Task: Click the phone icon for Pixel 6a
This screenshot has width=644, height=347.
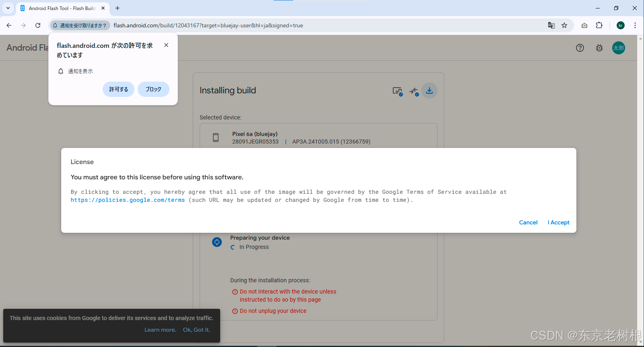Action: (216, 138)
